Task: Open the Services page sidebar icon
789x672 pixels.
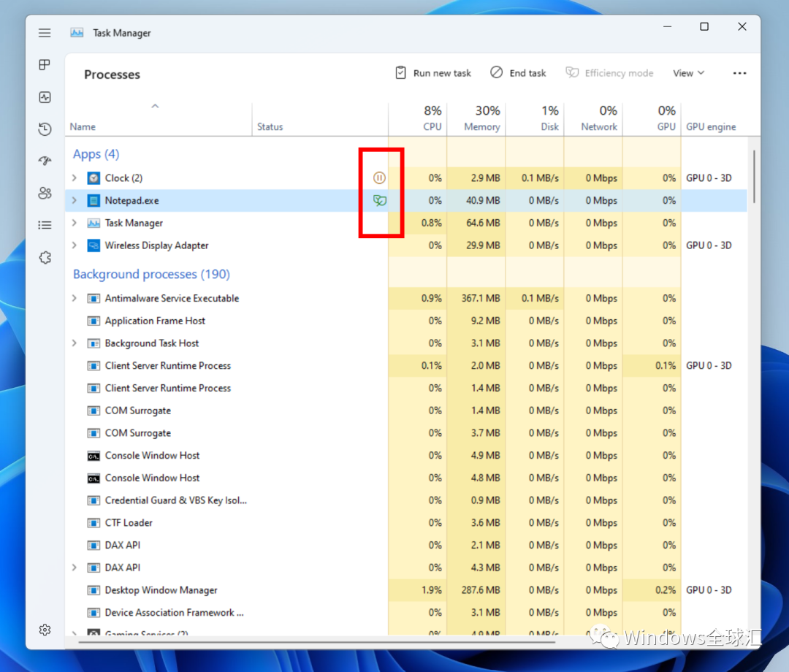Action: [x=45, y=258]
